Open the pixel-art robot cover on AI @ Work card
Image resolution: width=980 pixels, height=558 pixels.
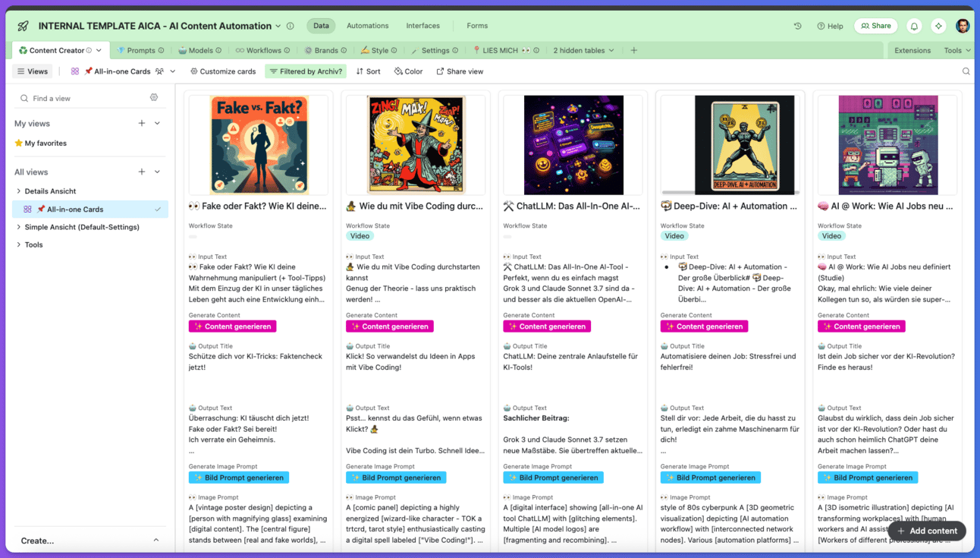point(887,145)
